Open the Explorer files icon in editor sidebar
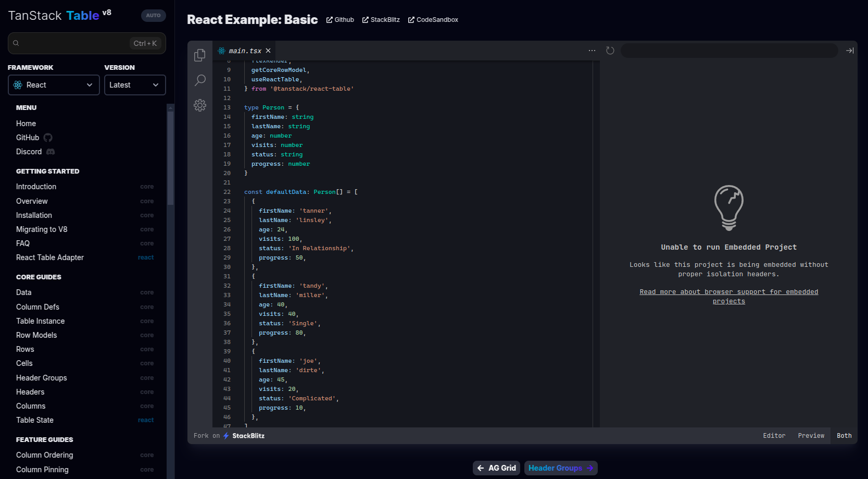The height and width of the screenshot is (479, 868). tap(200, 55)
